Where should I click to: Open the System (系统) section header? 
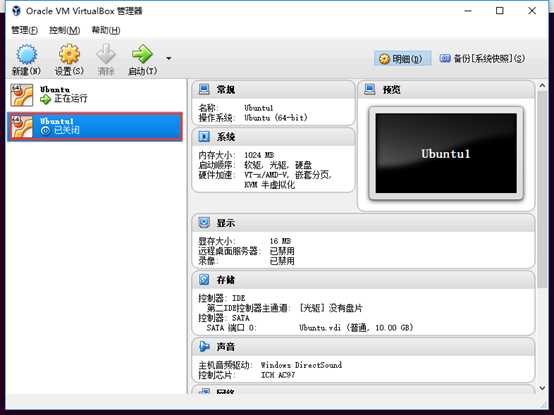click(x=273, y=137)
